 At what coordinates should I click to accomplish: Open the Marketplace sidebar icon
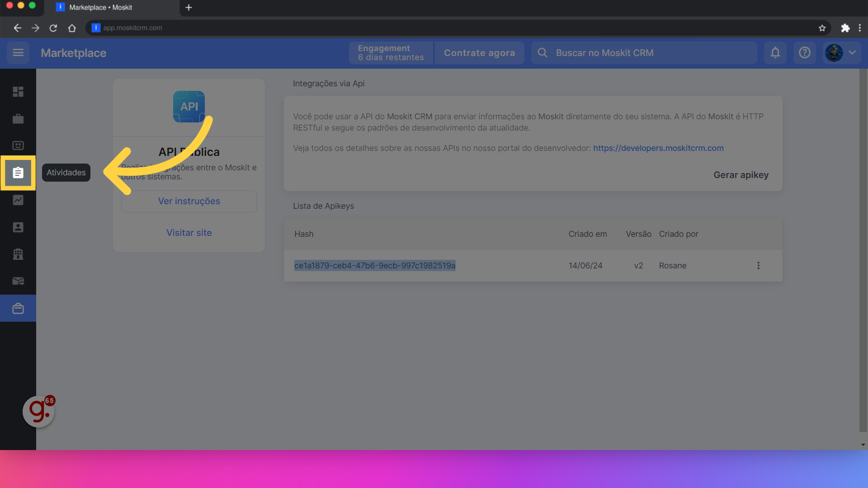pyautogui.click(x=18, y=308)
